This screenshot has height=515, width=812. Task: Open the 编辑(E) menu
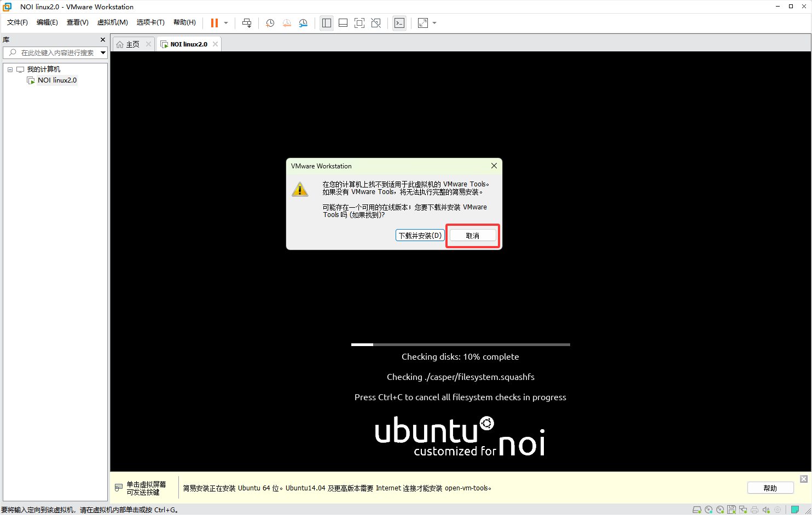tap(47, 22)
